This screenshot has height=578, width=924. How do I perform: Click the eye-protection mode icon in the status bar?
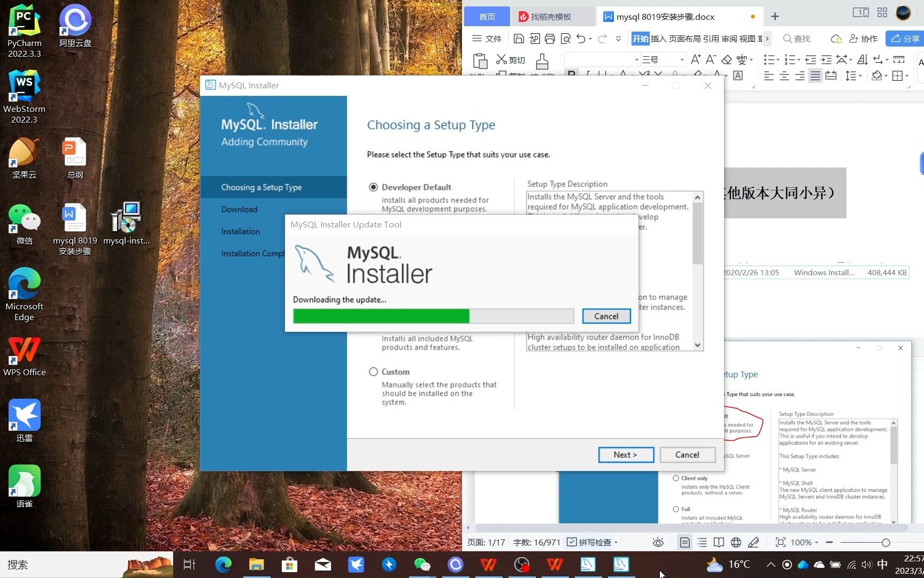[x=658, y=543]
